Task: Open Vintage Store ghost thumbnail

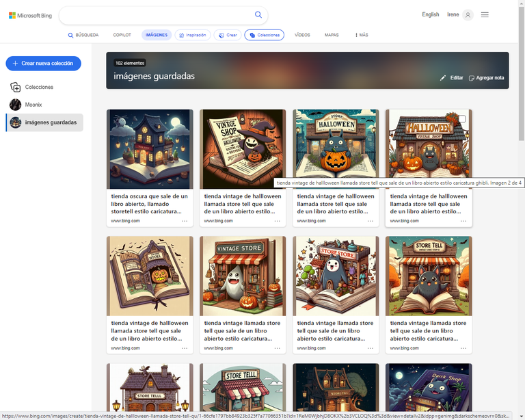Action: (x=243, y=276)
